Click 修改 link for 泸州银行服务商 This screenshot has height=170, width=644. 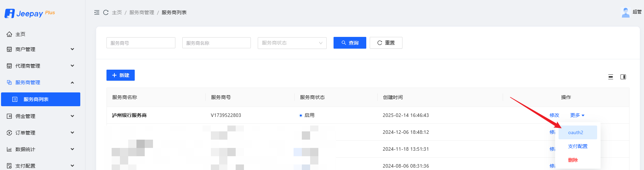pyautogui.click(x=554, y=115)
